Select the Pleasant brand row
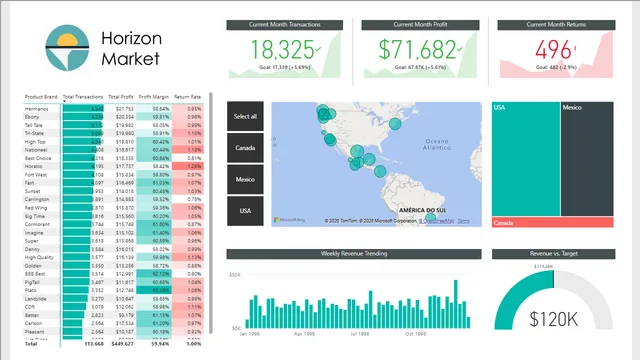Viewport: 640px width, 360px height. (x=113, y=332)
